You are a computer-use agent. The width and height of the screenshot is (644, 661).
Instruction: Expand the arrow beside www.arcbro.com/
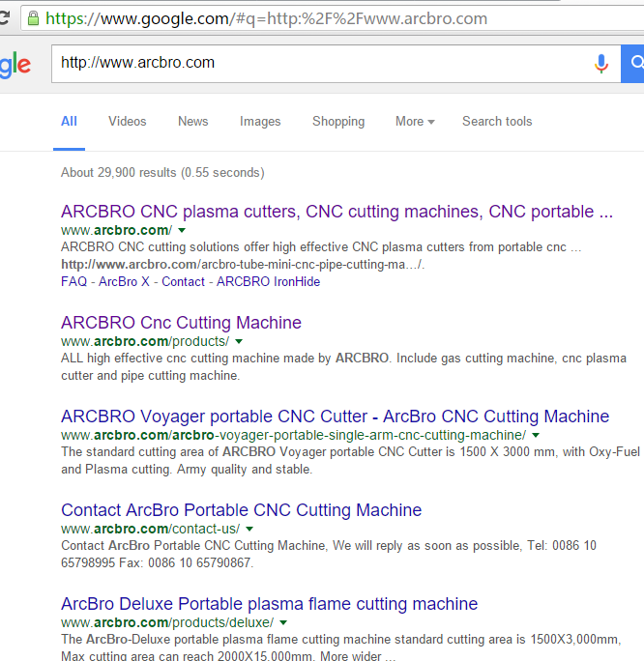(x=182, y=230)
